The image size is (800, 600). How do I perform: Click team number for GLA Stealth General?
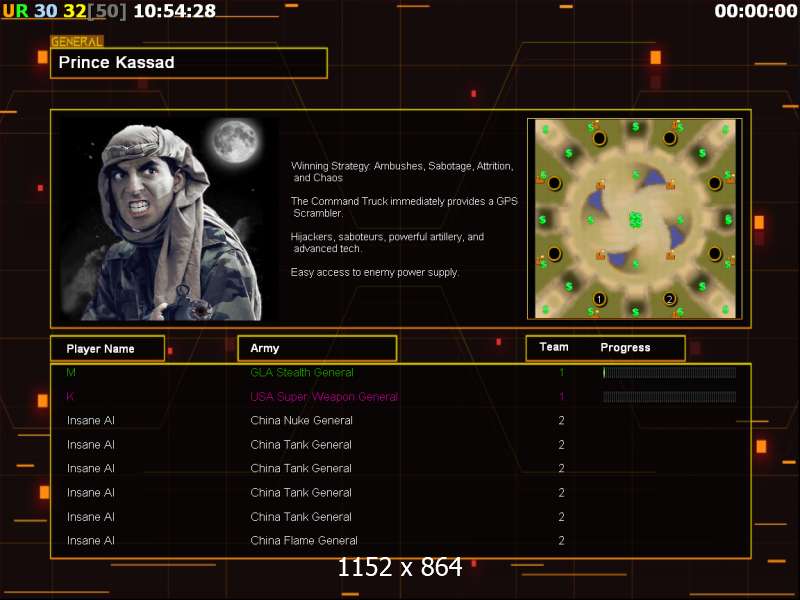(562, 372)
